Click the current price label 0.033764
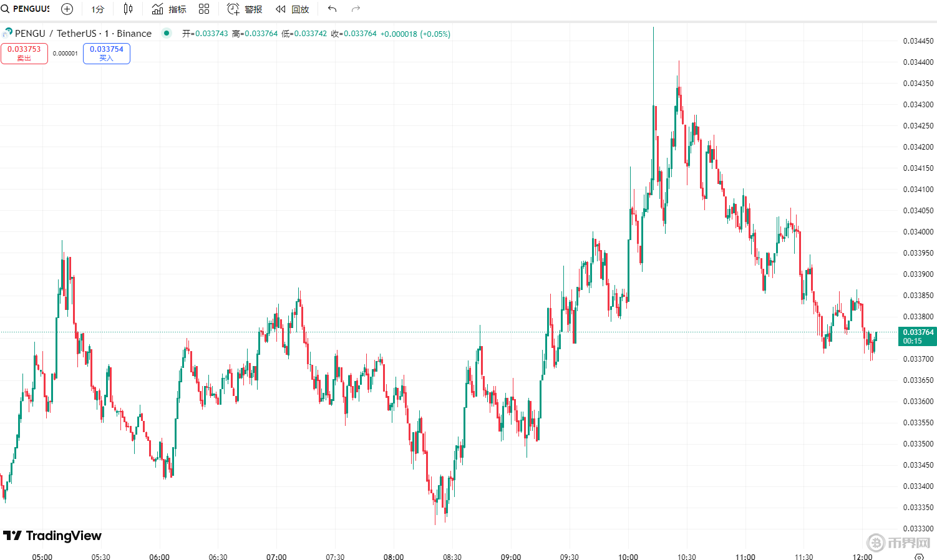The width and height of the screenshot is (937, 560). pos(918,336)
